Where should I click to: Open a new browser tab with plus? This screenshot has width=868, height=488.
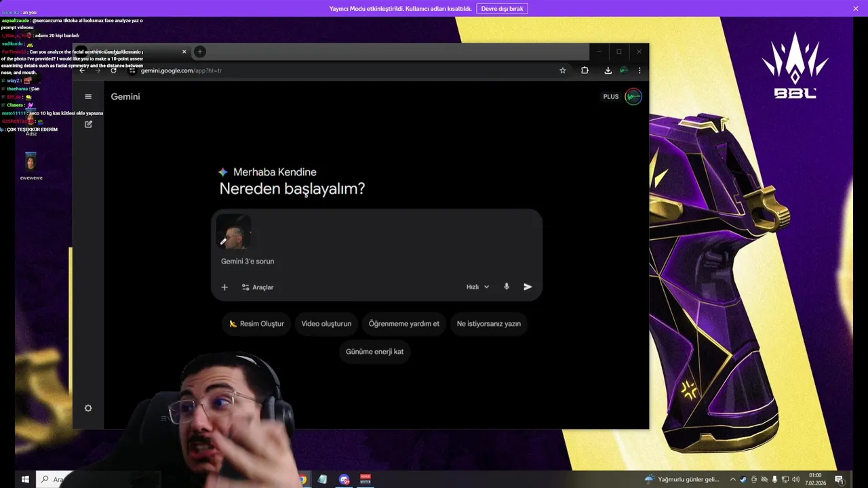[199, 52]
